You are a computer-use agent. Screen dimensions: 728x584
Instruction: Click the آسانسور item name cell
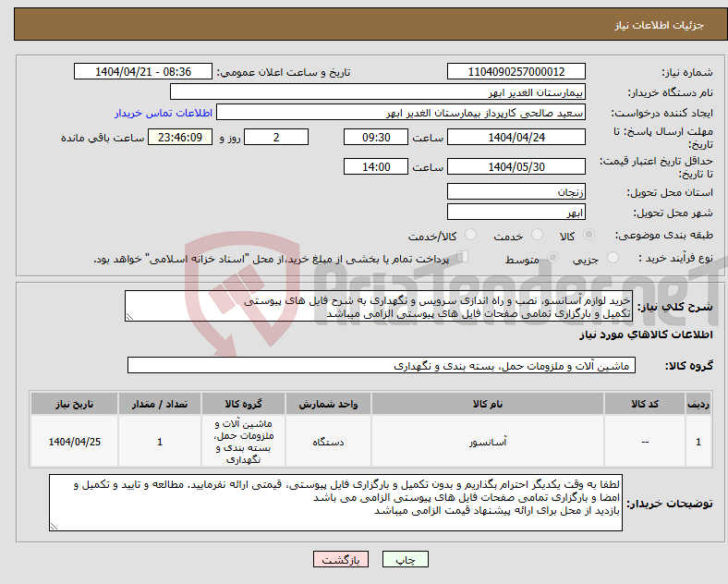(x=488, y=442)
